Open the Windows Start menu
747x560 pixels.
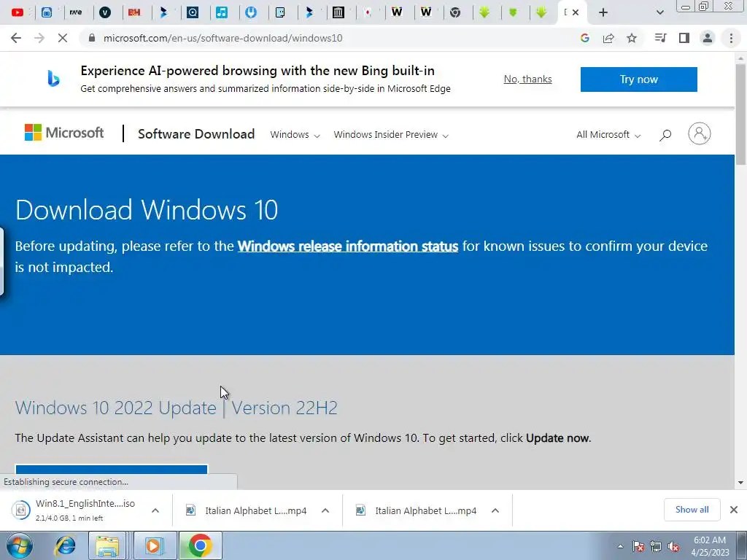(x=20, y=545)
